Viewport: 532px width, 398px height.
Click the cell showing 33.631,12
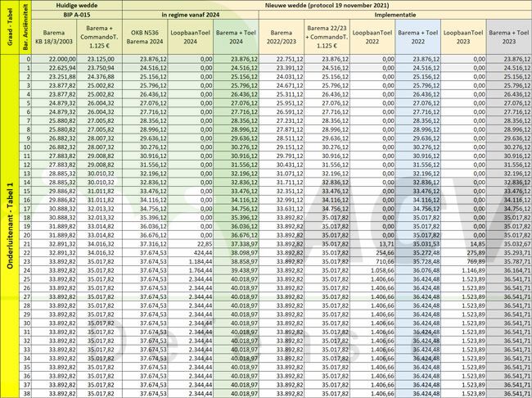(x=282, y=209)
